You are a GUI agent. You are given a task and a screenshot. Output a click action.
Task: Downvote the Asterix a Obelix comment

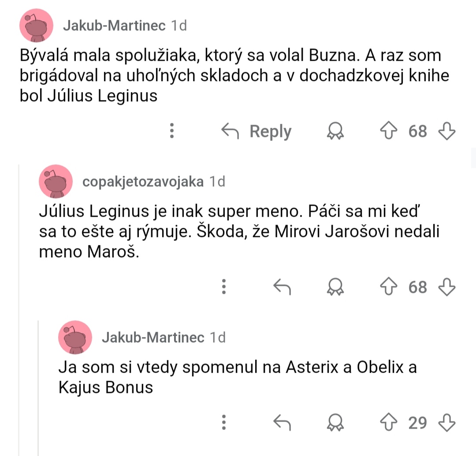point(446,423)
